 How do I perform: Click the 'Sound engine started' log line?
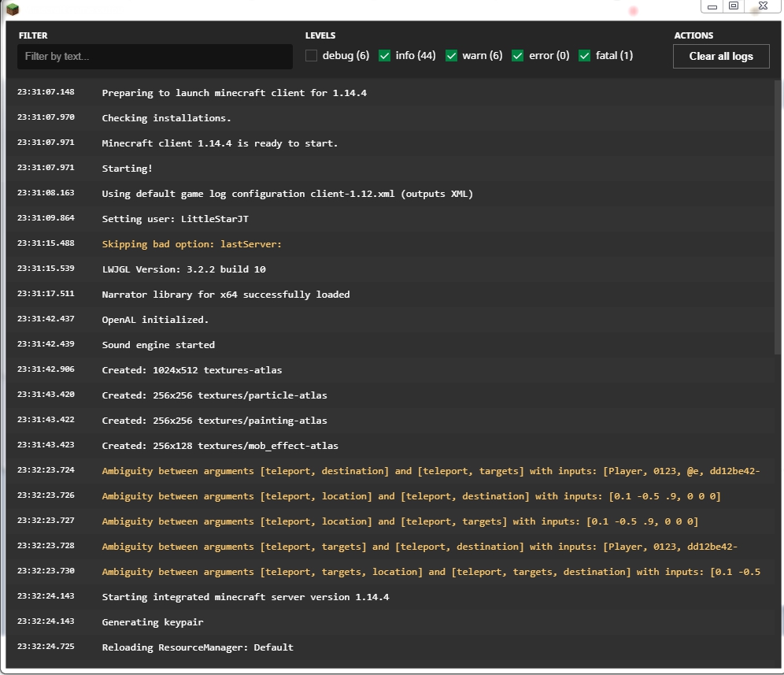click(158, 345)
